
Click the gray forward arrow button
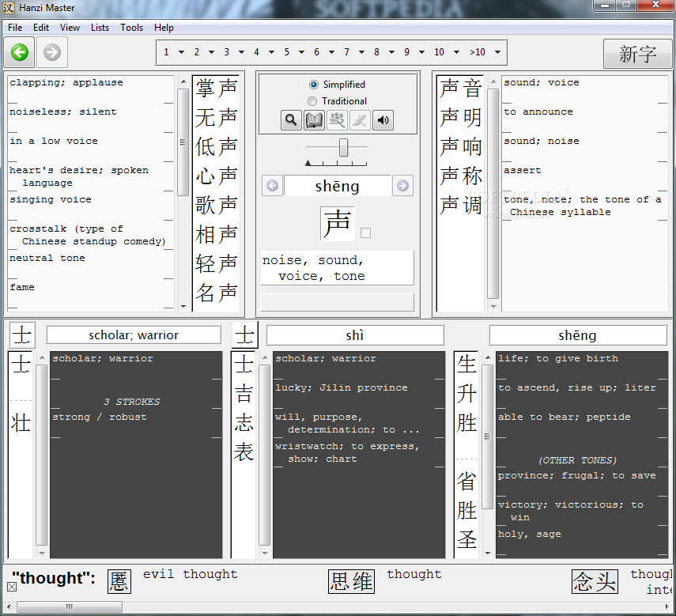tap(52, 53)
